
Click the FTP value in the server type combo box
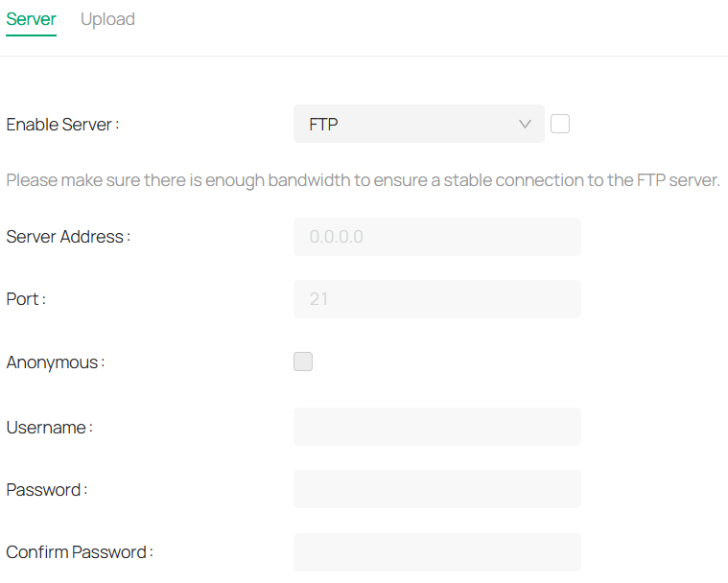324,125
